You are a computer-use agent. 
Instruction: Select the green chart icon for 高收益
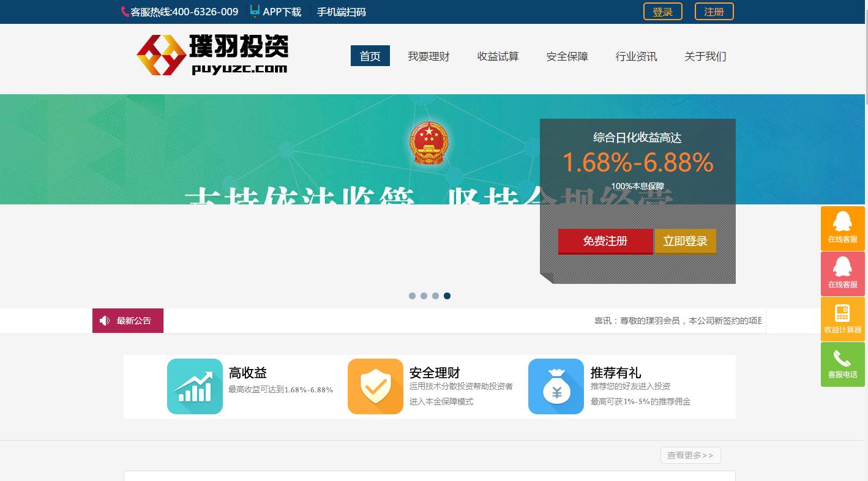click(x=195, y=386)
